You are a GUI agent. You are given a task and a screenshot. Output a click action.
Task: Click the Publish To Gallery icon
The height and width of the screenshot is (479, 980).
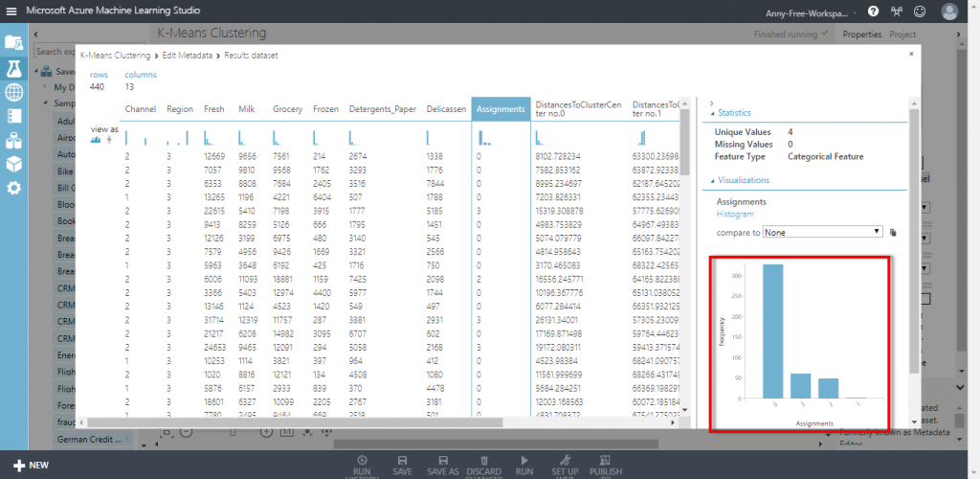coord(605,460)
